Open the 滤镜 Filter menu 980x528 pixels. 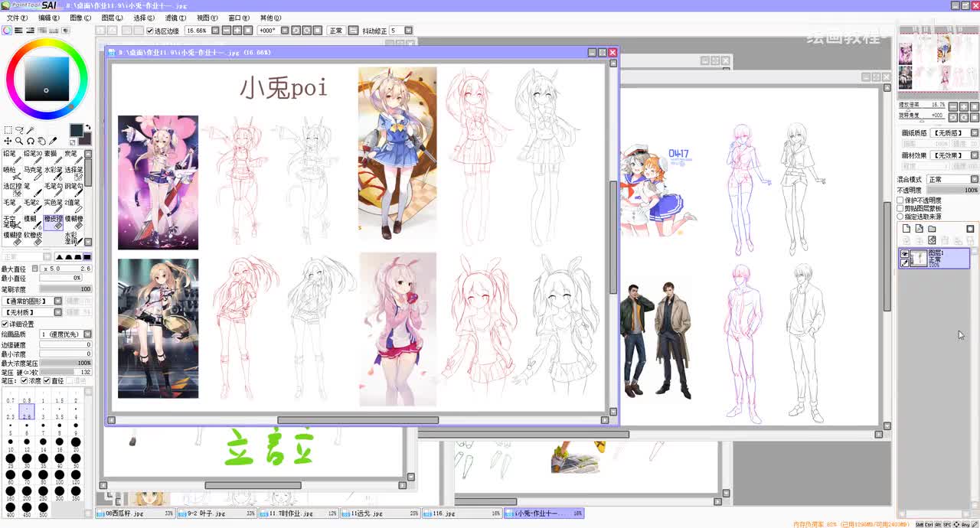pyautogui.click(x=175, y=18)
